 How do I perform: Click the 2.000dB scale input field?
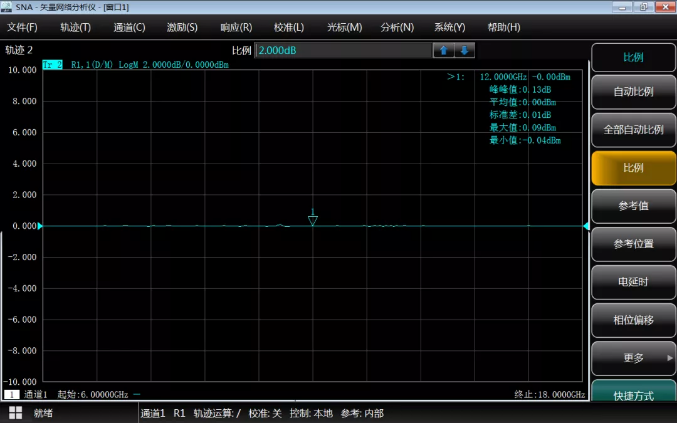(x=342, y=50)
